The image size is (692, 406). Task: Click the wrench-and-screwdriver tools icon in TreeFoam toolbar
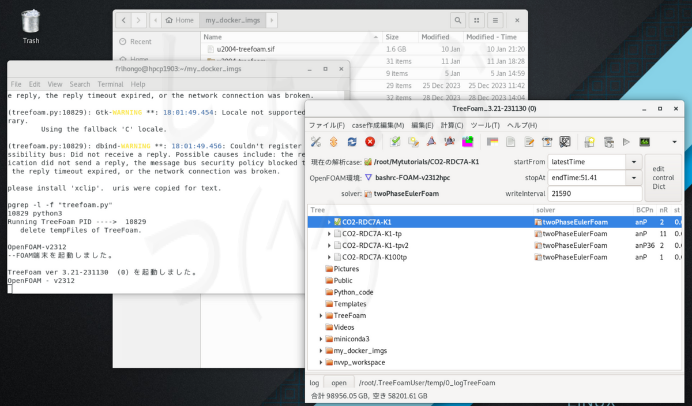pos(316,142)
